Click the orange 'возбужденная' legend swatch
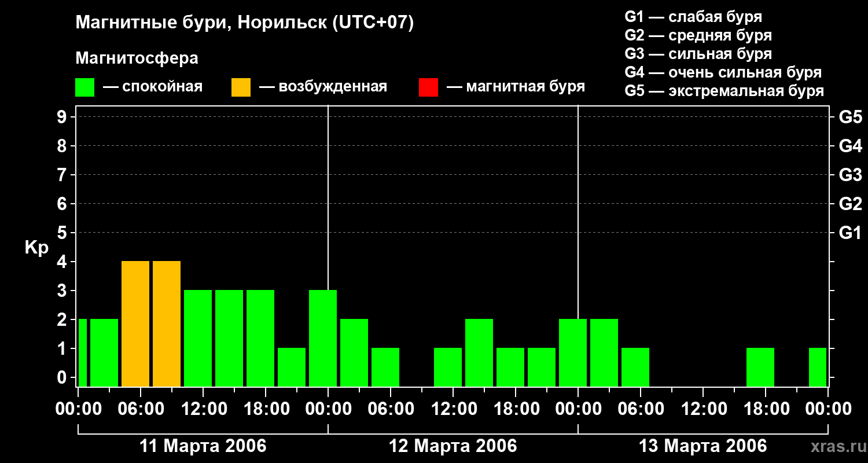The image size is (868, 463). (241, 87)
